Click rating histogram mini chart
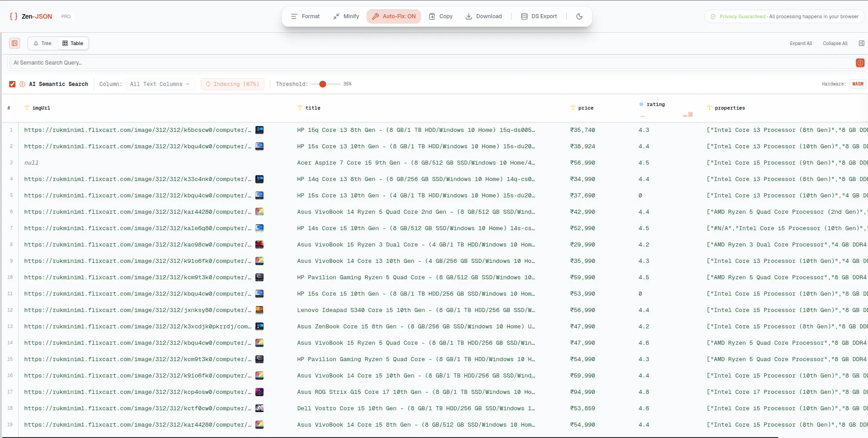This screenshot has width=868, height=438. coord(666,115)
